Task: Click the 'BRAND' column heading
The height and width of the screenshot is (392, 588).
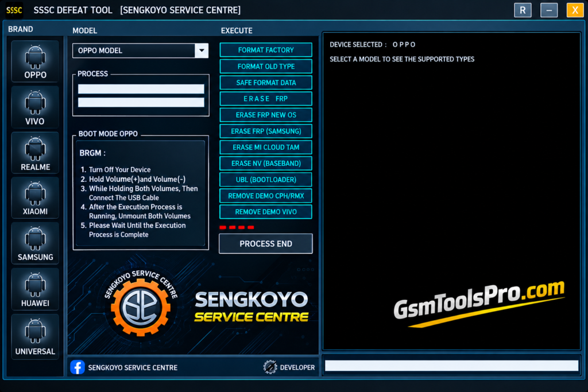Action: [21, 29]
